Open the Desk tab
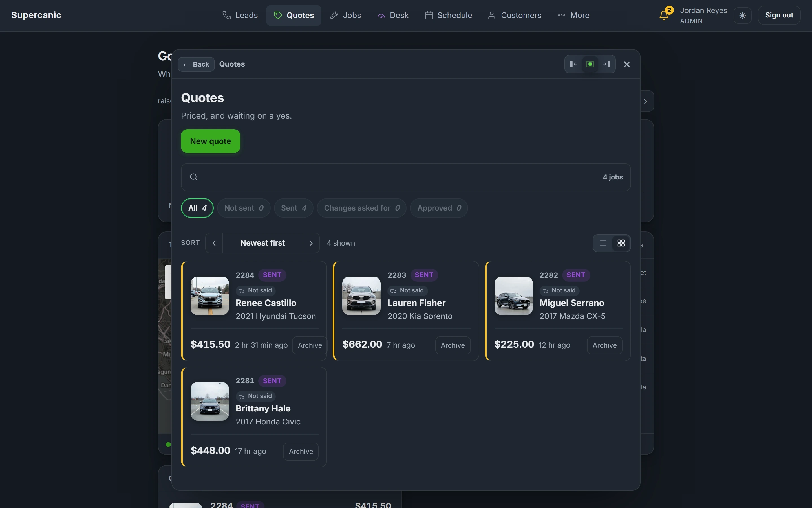This screenshot has width=812, height=508. click(x=392, y=16)
